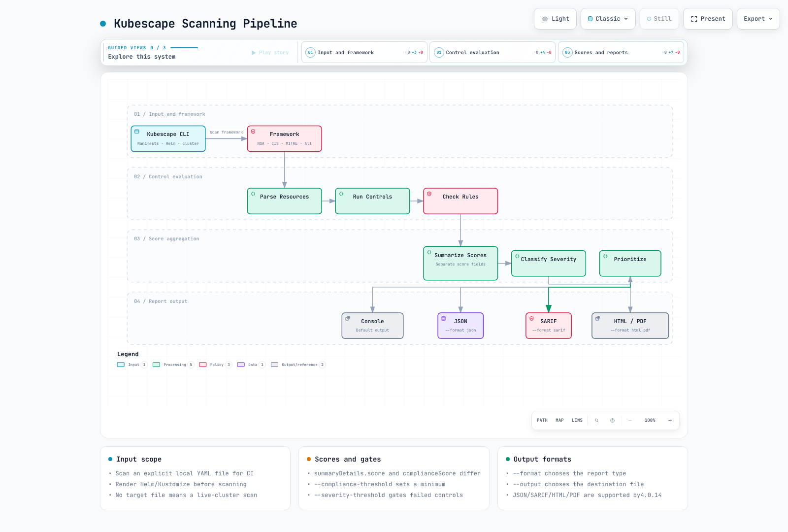Toggle the Policy legend filter
This screenshot has width=788, height=532.
click(215, 365)
